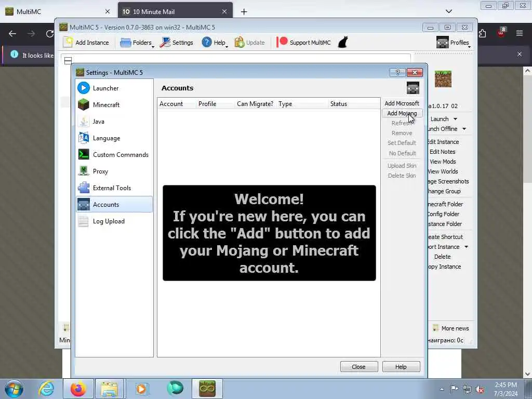Sort accounts by Profile column header
Image resolution: width=532 pixels, height=399 pixels.
tap(215, 104)
